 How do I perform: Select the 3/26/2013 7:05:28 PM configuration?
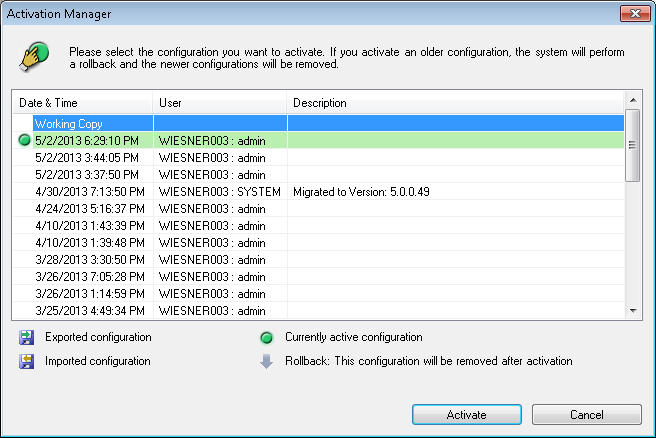point(318,277)
